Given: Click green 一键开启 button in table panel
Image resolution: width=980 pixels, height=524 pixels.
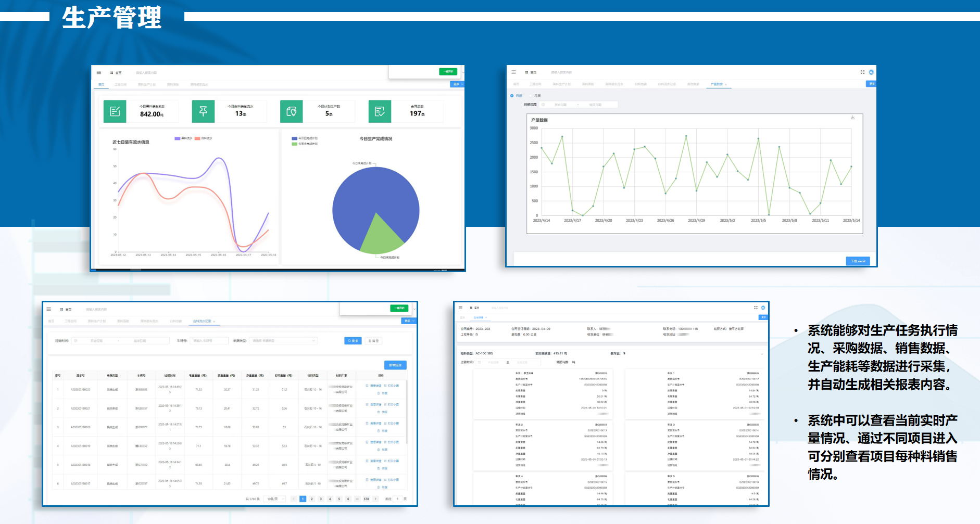Looking at the screenshot, I should point(399,308).
